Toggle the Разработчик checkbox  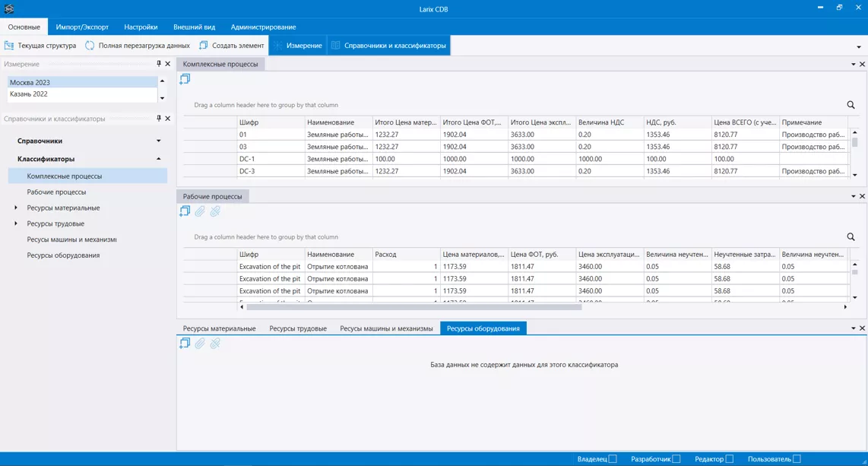point(676,459)
